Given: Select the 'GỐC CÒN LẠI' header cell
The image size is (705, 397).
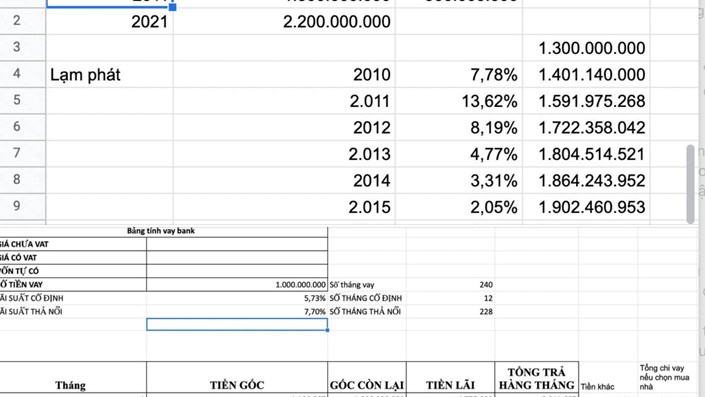Looking at the screenshot, I should pyautogui.click(x=367, y=377).
